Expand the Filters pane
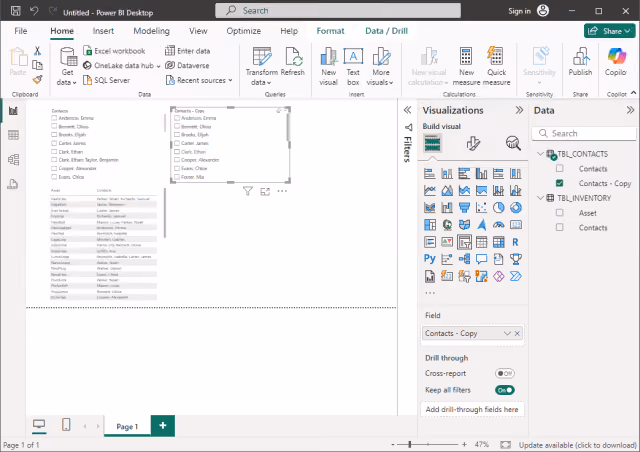 (407, 110)
